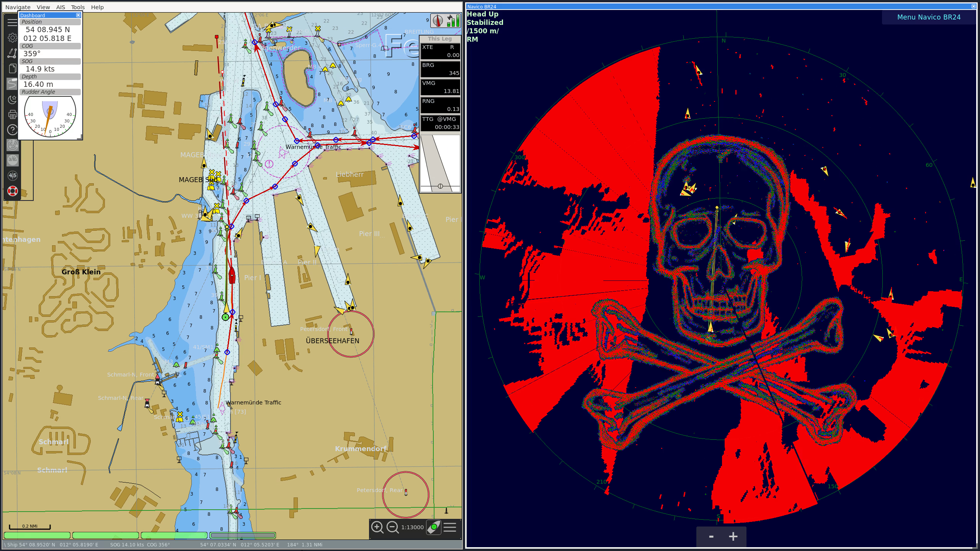Screen dimensions: 980x551
Task: Drop a Man Overboard lifebuoy marker
Action: click(12, 191)
